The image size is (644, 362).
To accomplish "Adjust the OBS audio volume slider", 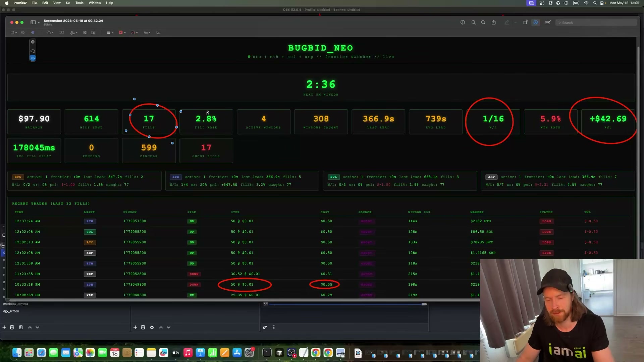I will coord(347,304).
